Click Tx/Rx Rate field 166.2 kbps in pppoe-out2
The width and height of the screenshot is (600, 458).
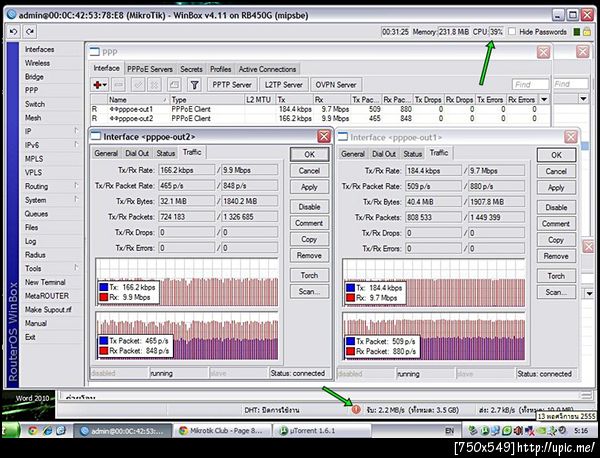186,170
